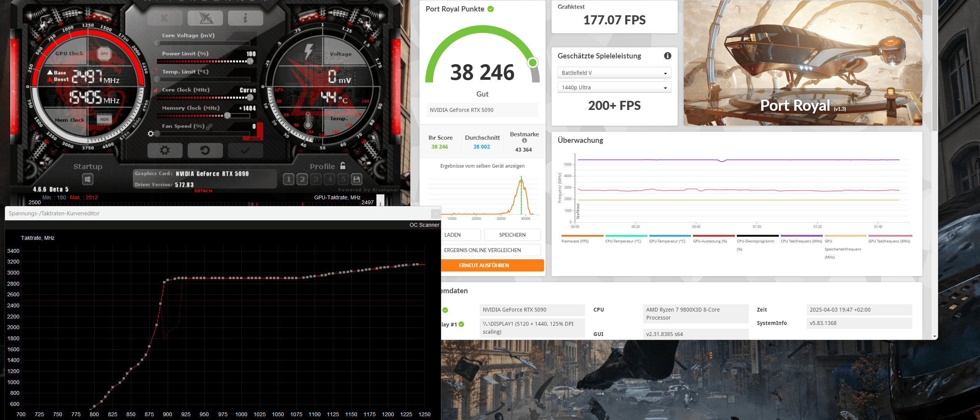Click the reset to defaults arrow button
Screen dimensions: 980x420
pos(205,150)
